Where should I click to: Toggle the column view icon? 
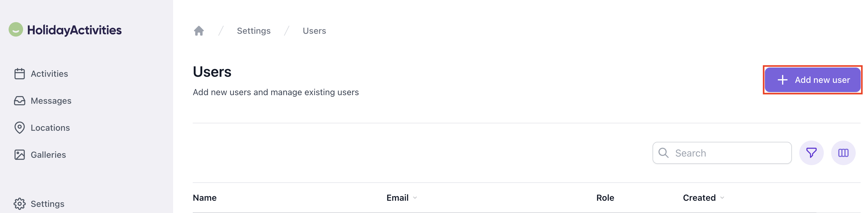click(843, 153)
